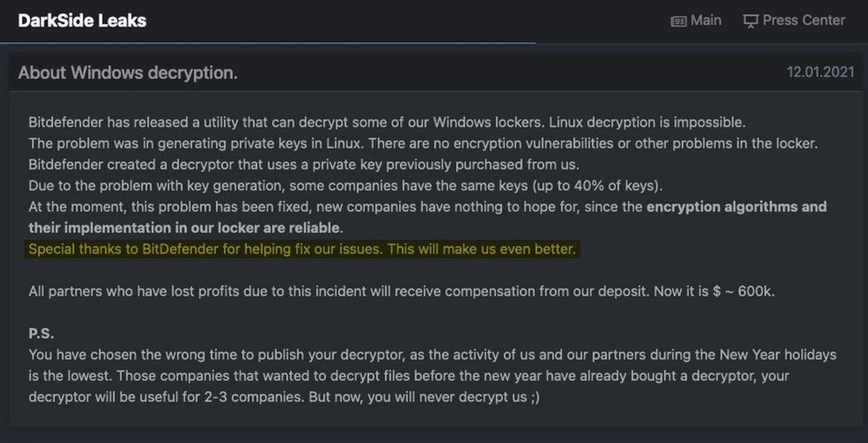Click the 'All partners who have lost profits' line
Viewport: 868px width, 443px height.
[x=401, y=291]
